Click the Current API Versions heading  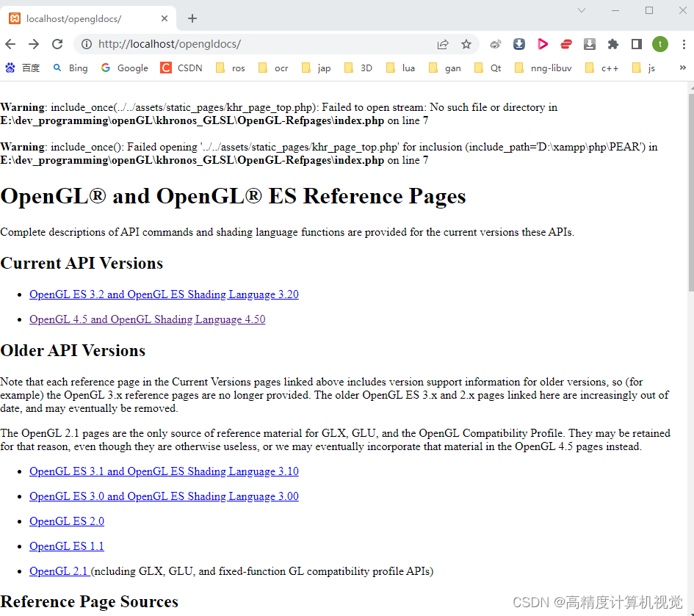(x=82, y=264)
